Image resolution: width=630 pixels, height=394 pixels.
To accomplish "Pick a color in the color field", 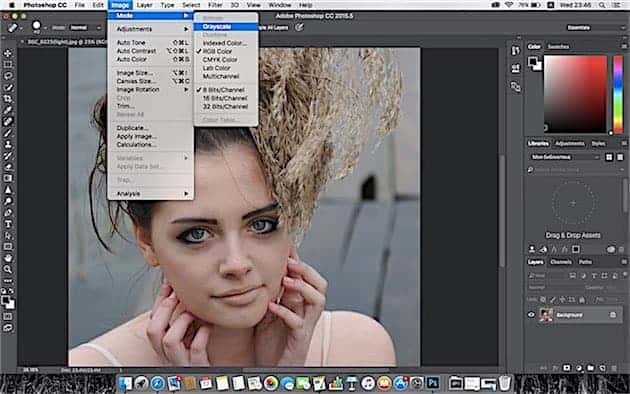I will click(x=575, y=94).
